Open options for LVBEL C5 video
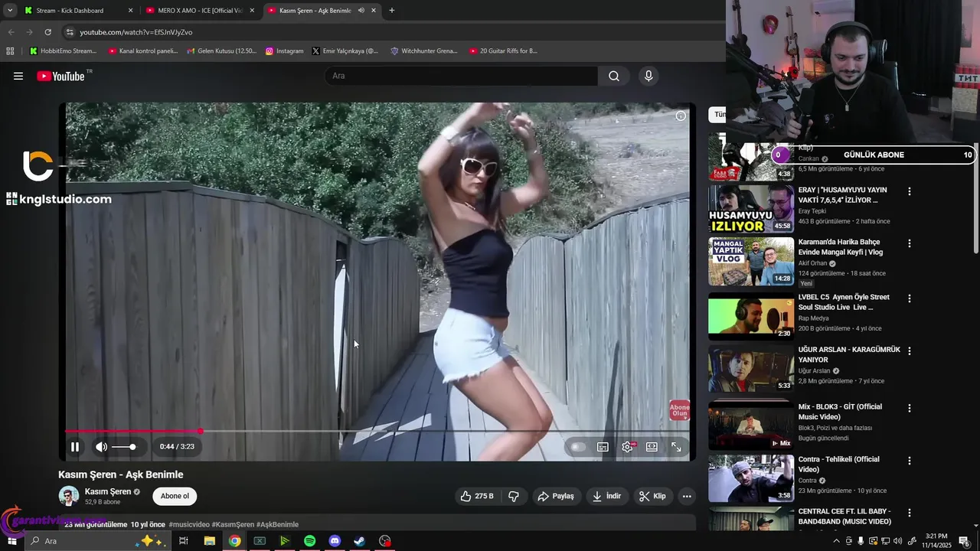 click(910, 298)
